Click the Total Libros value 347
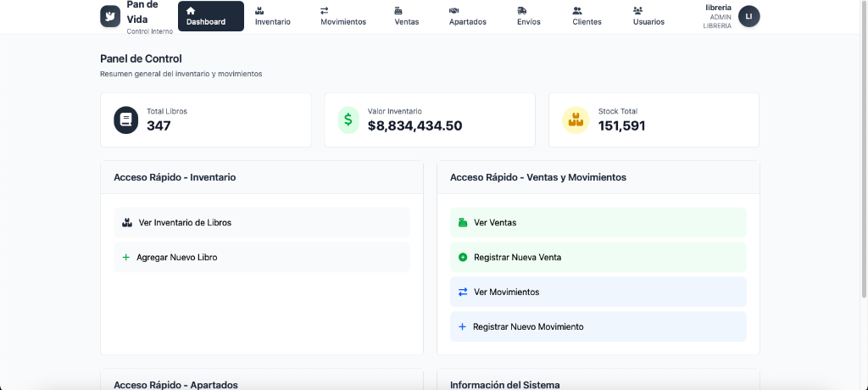Image resolution: width=868 pixels, height=390 pixels. point(159,125)
